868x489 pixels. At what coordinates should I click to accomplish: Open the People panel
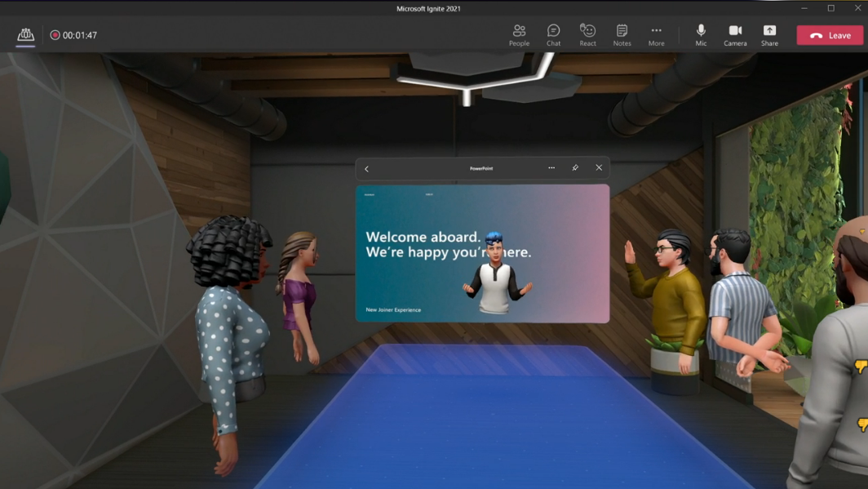click(x=519, y=35)
